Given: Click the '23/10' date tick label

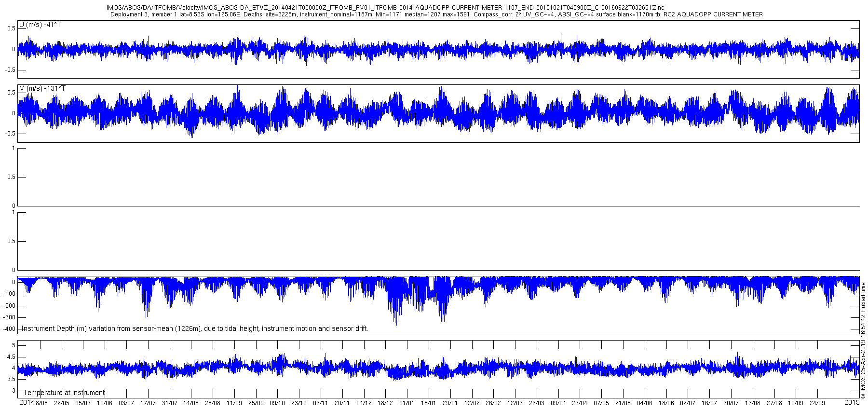Looking at the screenshot, I should click(x=299, y=403).
